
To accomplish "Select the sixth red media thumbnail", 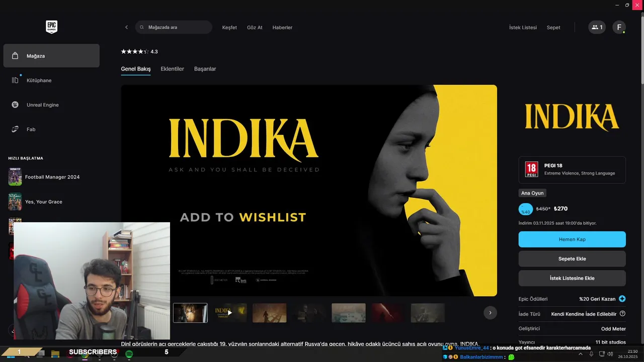I will pyautogui.click(x=388, y=313).
